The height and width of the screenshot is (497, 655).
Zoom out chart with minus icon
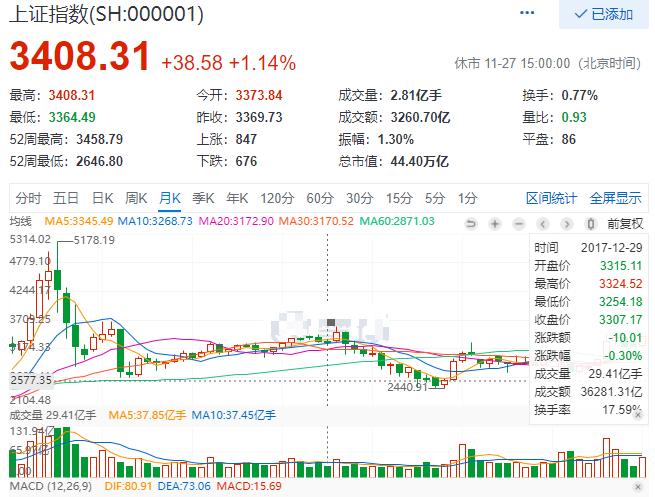(519, 224)
